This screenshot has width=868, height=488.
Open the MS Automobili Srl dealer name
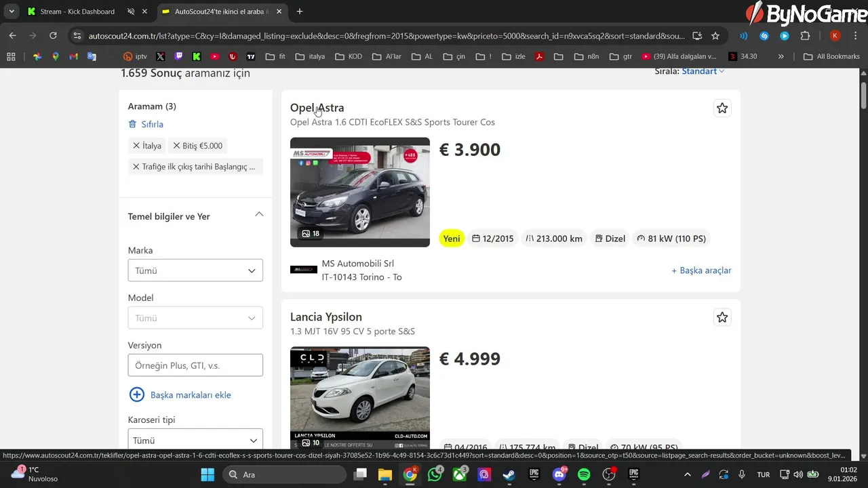coord(358,264)
